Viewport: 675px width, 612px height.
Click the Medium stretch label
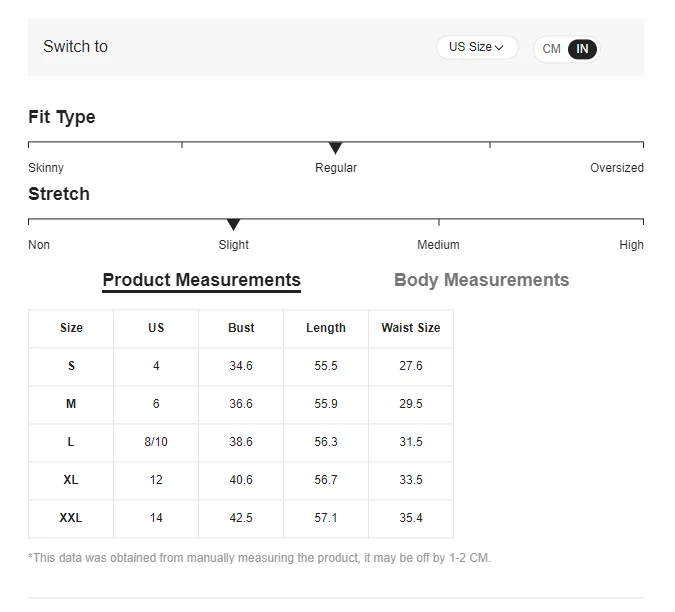tap(438, 245)
